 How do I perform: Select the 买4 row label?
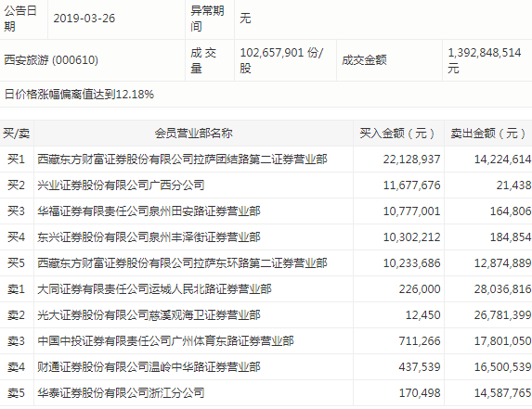[17, 236]
